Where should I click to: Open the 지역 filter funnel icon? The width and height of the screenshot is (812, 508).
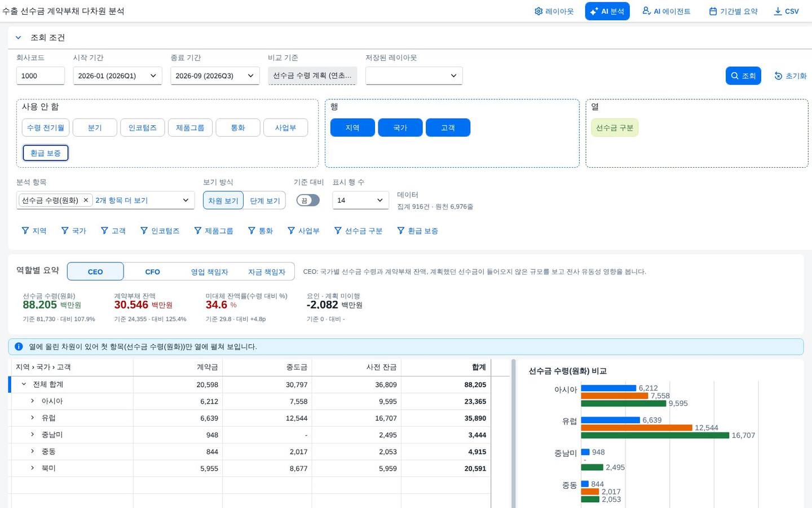tap(25, 230)
